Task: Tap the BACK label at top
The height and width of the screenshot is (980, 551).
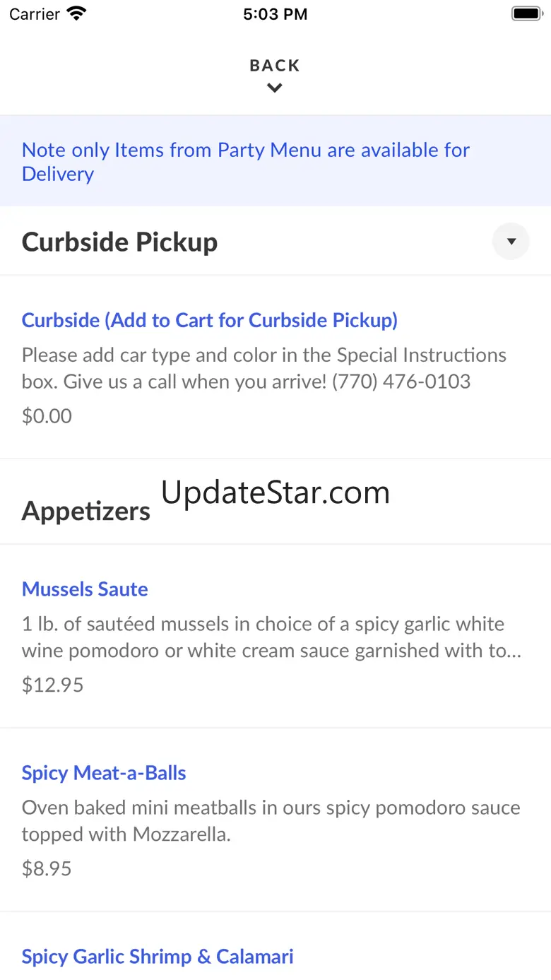Action: pyautogui.click(x=275, y=66)
